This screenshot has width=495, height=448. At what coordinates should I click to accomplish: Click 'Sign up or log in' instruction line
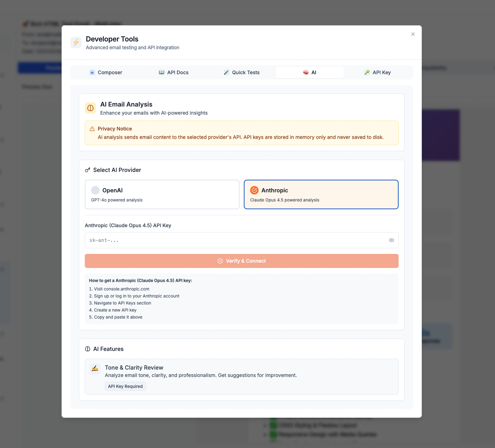click(134, 296)
